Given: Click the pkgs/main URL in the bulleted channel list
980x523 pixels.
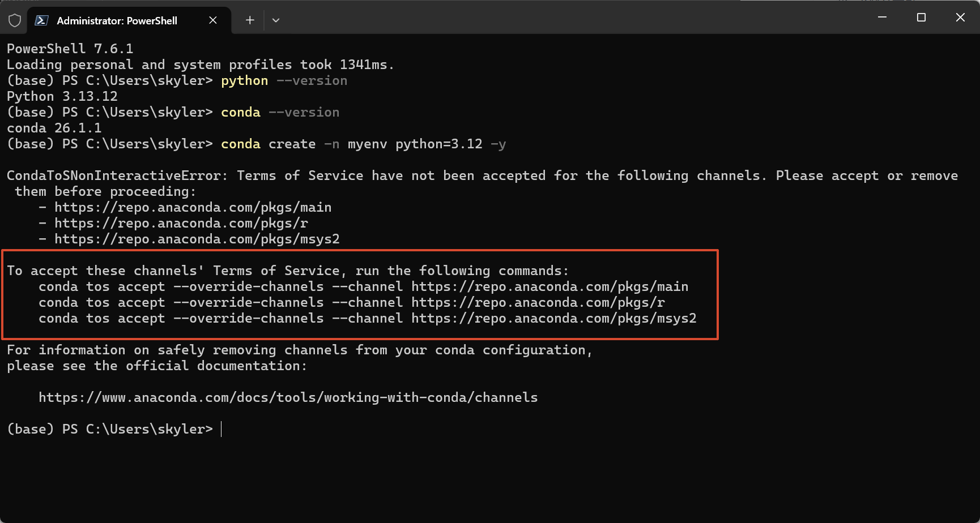Looking at the screenshot, I should tap(193, 208).
